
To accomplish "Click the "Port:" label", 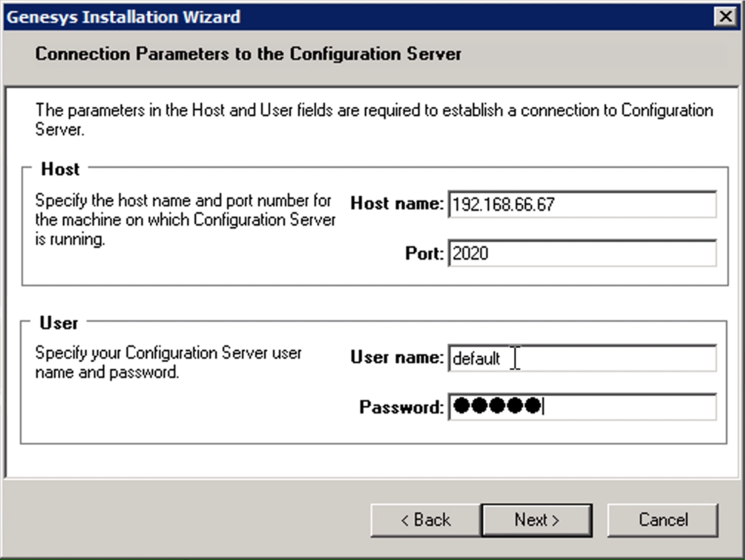I will pos(424,254).
